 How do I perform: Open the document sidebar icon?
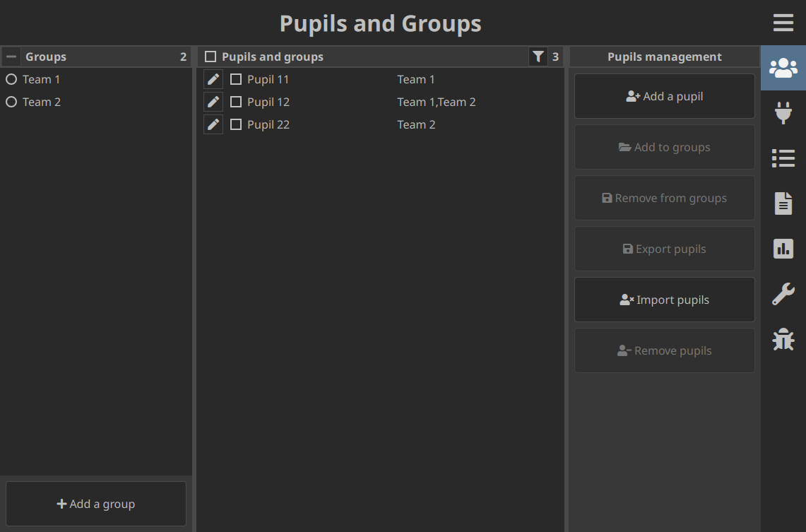coord(783,203)
